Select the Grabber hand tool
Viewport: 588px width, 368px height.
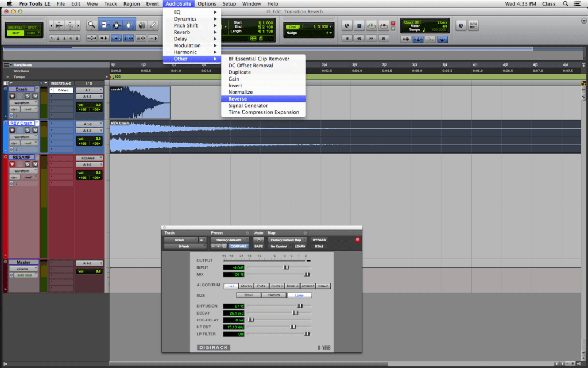point(128,25)
